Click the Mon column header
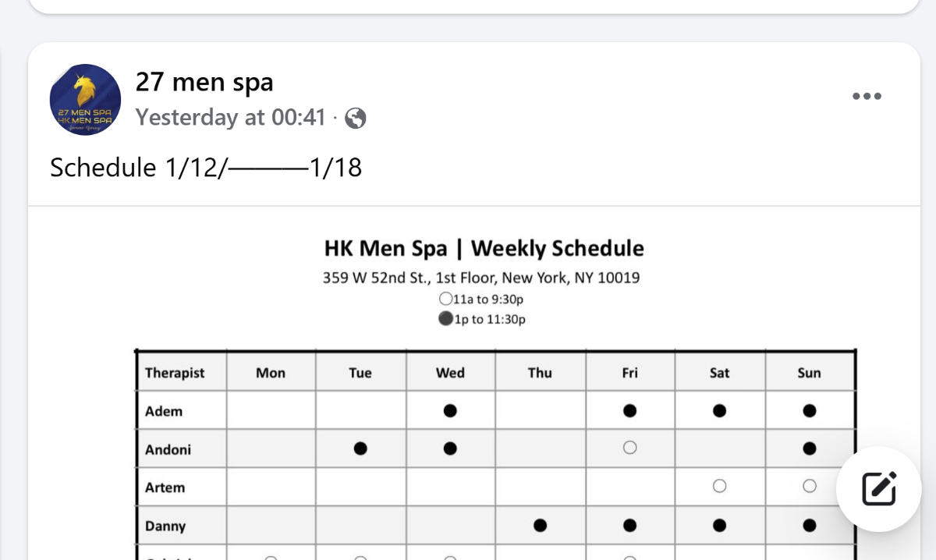The height and width of the screenshot is (560, 936). [271, 373]
